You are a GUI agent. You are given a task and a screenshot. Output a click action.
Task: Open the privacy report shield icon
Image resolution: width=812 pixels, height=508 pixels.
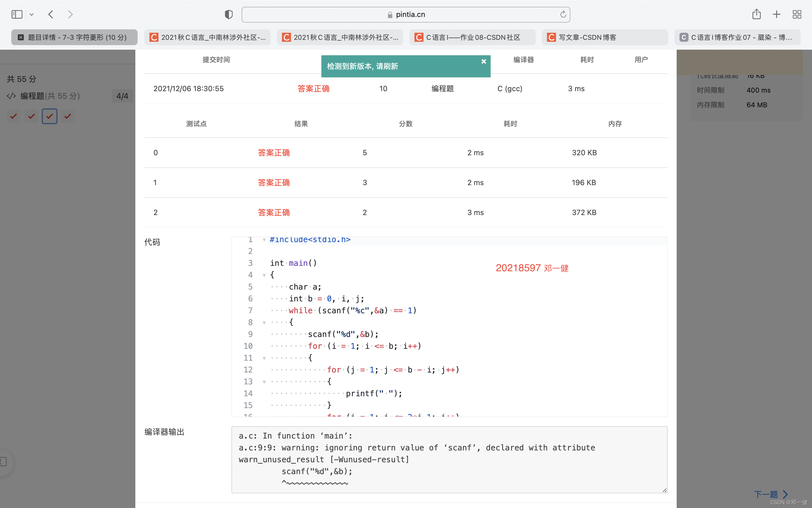[228, 14]
